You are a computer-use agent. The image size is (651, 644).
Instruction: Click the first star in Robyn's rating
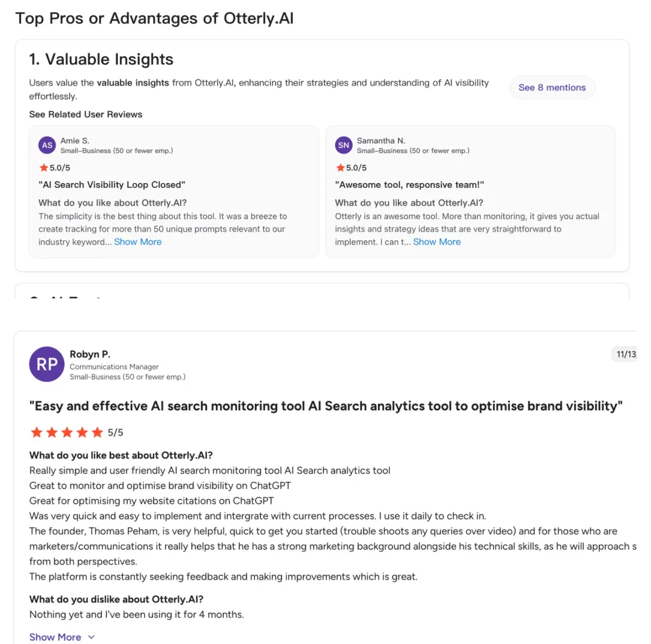[36, 432]
